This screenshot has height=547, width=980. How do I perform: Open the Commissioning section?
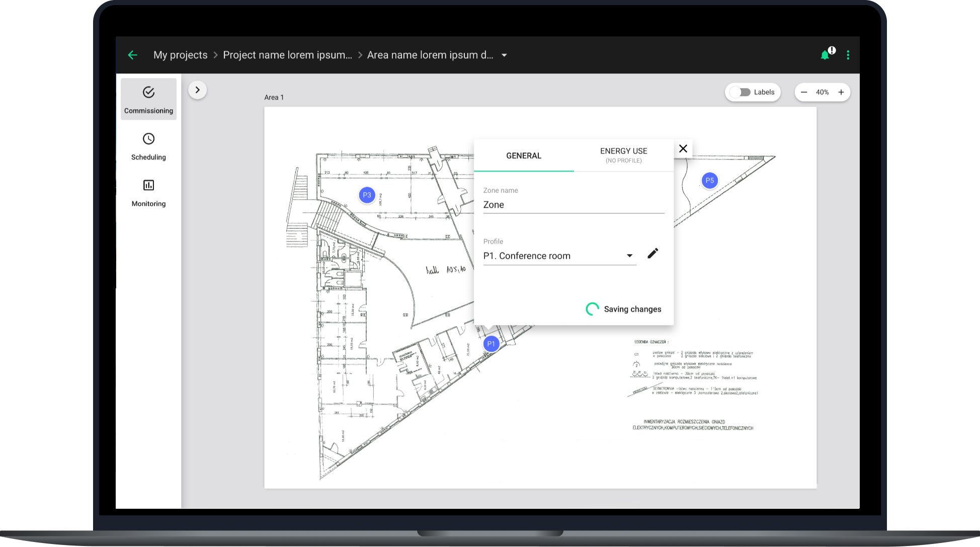click(x=148, y=99)
